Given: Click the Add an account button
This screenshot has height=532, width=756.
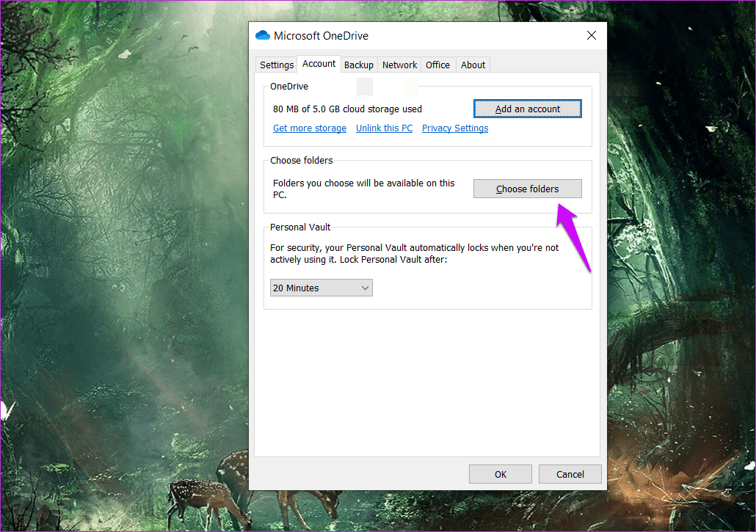Looking at the screenshot, I should [528, 109].
